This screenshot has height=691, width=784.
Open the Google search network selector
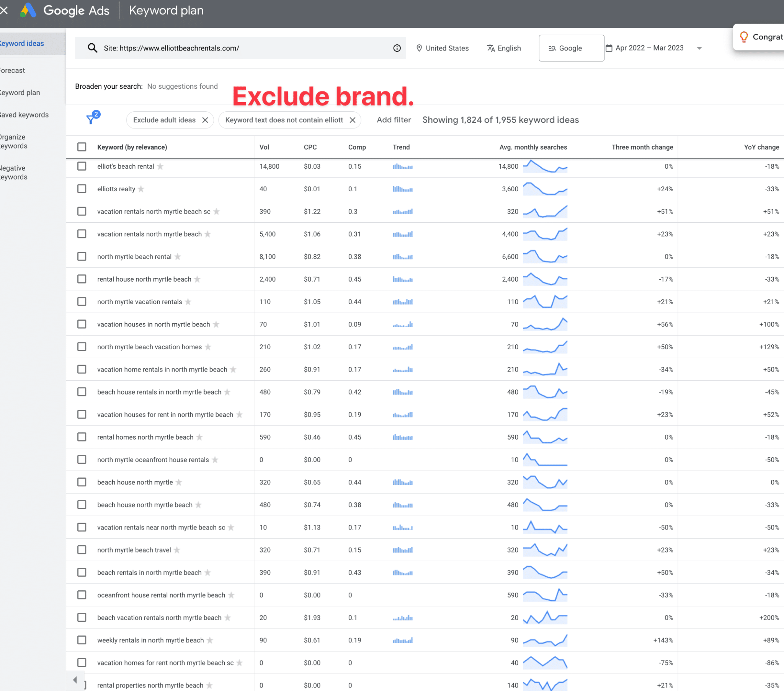(x=571, y=48)
